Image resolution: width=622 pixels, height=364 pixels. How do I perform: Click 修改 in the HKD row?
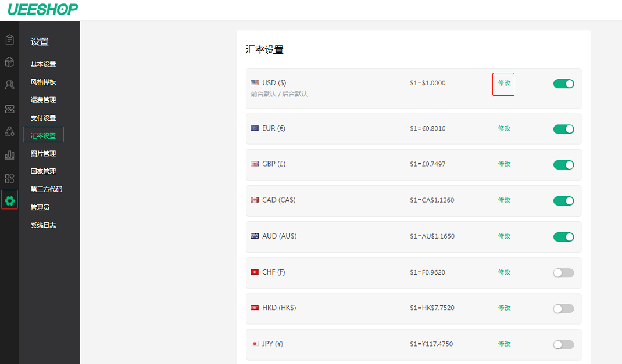tap(504, 308)
